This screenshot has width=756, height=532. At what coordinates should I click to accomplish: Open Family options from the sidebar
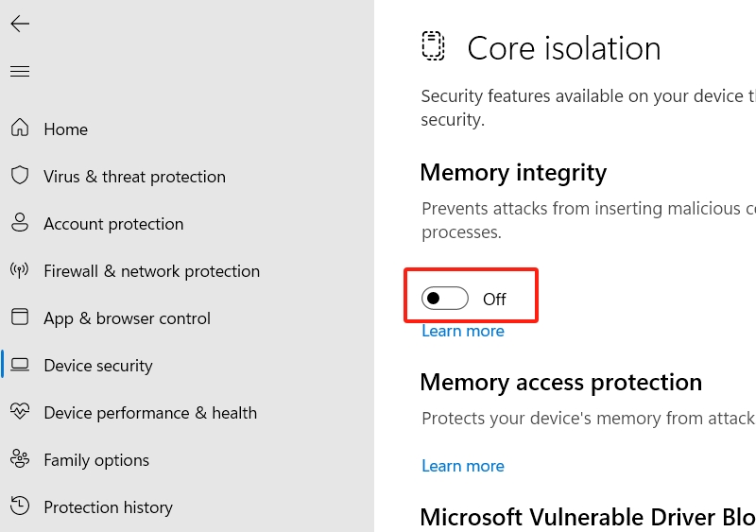click(96, 460)
